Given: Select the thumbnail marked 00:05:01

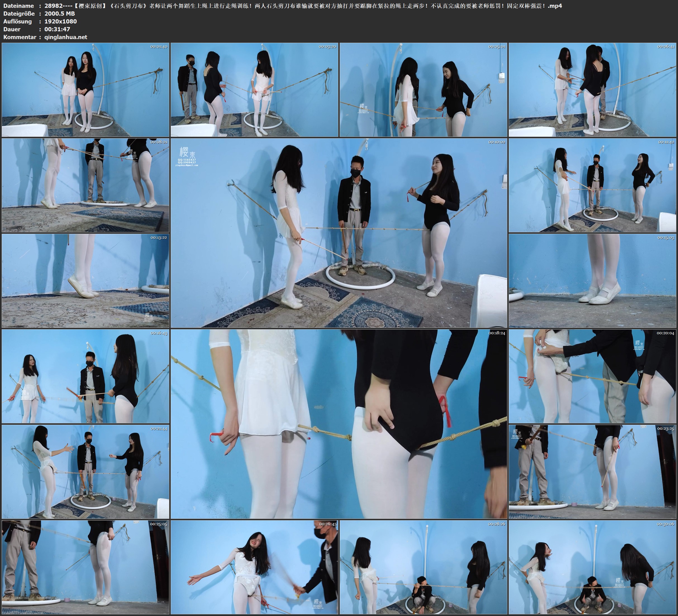Looking at the screenshot, I should tap(423, 90).
